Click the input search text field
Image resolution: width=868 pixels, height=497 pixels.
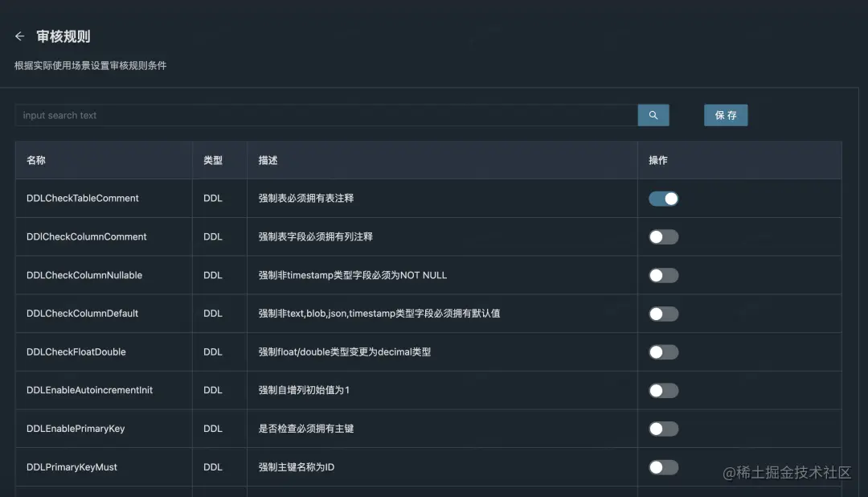tap(241, 115)
